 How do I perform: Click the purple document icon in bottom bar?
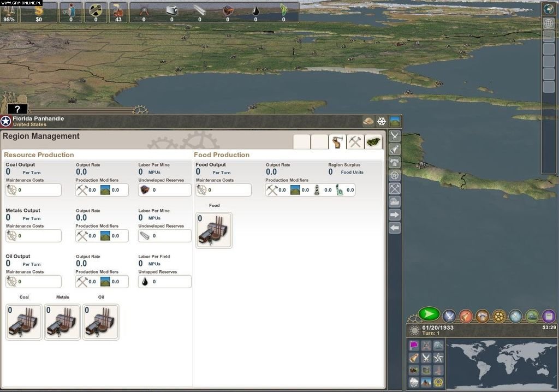click(549, 316)
